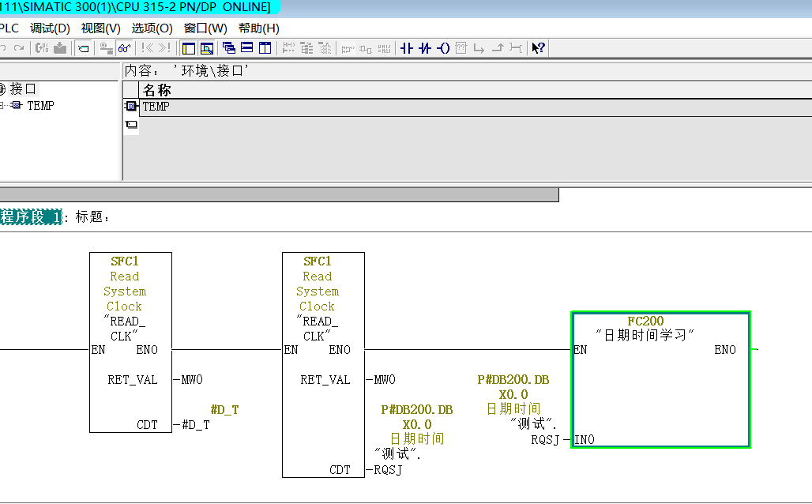This screenshot has height=504, width=812.
Task: Select the 程序段 1 network label
Action: pos(30,217)
